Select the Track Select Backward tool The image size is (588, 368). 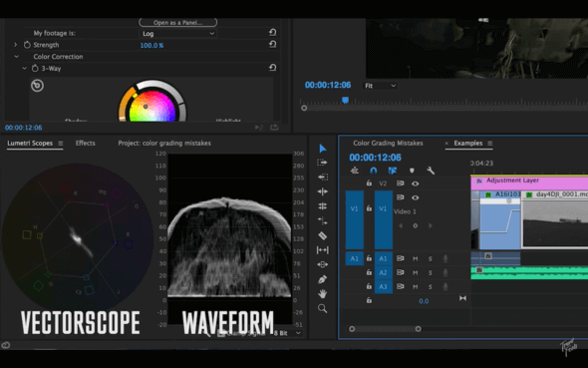point(323,177)
